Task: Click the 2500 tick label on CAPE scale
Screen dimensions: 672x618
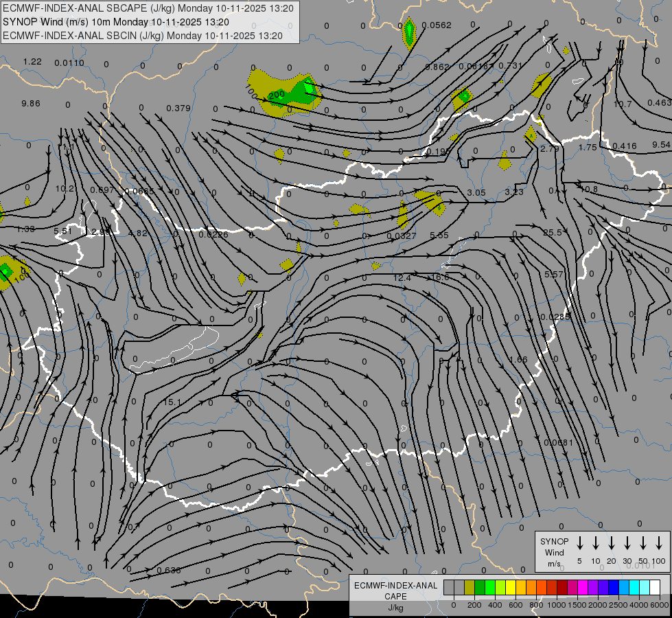Action: [618, 605]
